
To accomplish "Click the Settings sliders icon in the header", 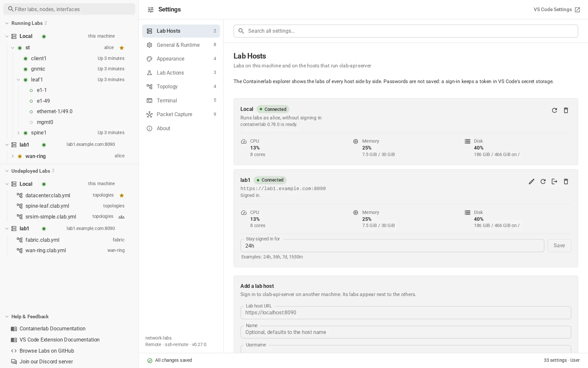I will pos(151,10).
